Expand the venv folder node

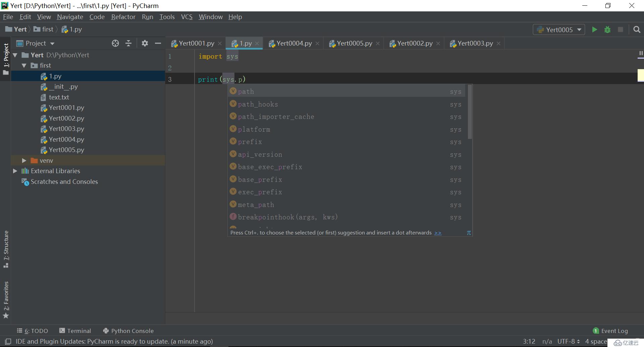click(x=24, y=161)
